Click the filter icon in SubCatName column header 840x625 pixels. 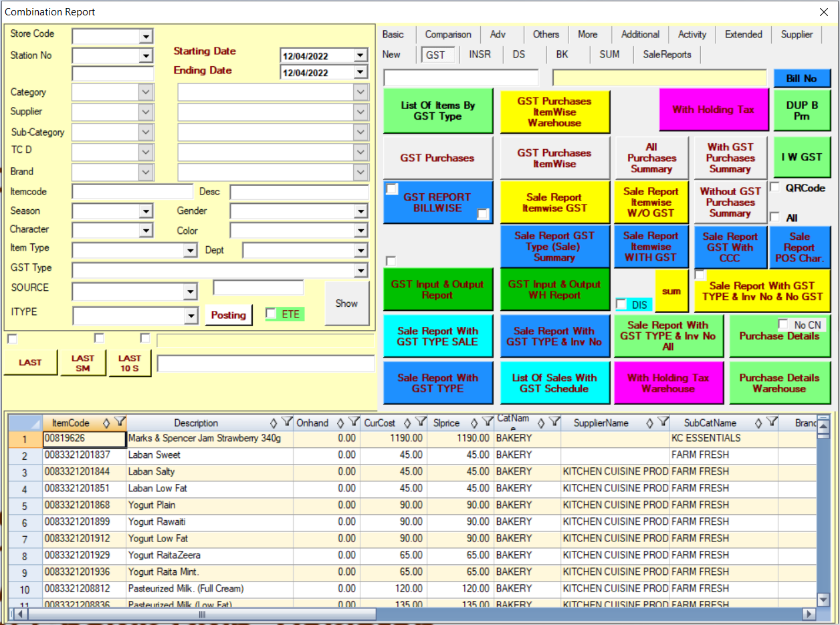(x=771, y=422)
